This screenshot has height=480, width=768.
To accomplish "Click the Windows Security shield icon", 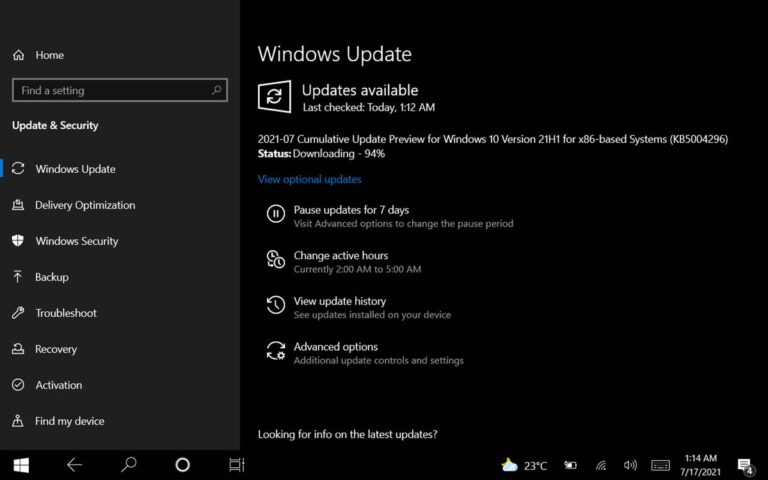I will pos(18,240).
